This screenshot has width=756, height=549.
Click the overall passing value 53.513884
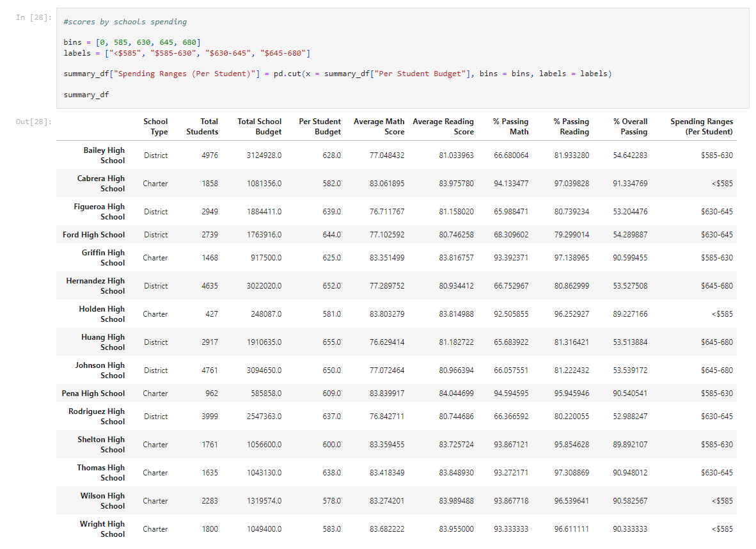[x=630, y=342]
